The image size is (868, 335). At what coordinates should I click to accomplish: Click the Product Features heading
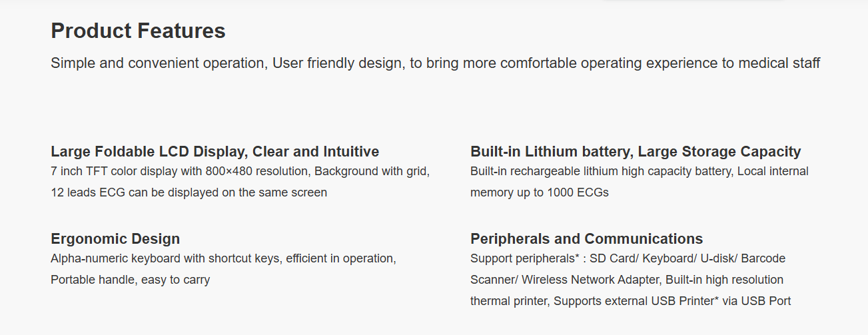click(138, 31)
